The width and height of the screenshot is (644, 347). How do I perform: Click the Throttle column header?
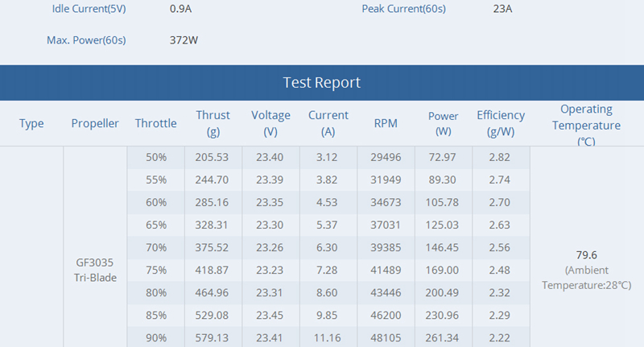155,123
